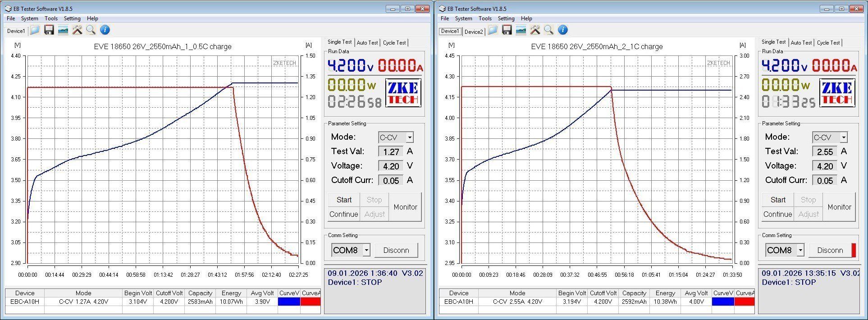Click the blue CurveV color swatch in left window
Screen dimensions: 868x320
pos(289,302)
